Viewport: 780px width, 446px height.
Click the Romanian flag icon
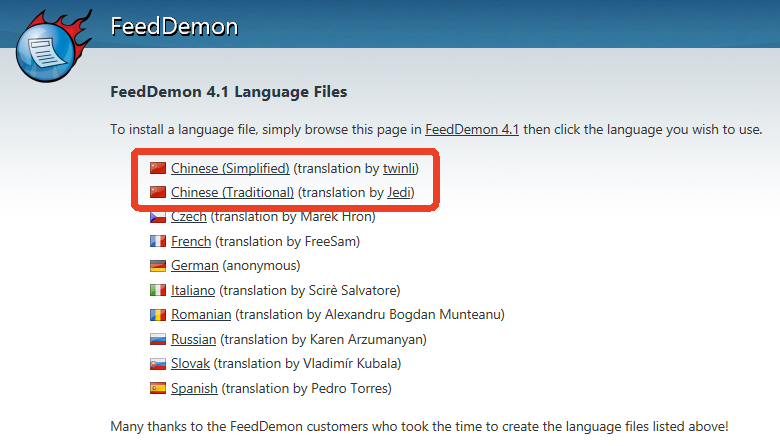[157, 315]
